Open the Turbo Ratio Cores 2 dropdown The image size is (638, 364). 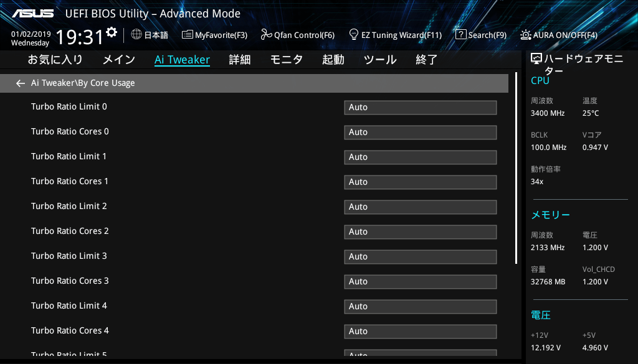pos(421,232)
